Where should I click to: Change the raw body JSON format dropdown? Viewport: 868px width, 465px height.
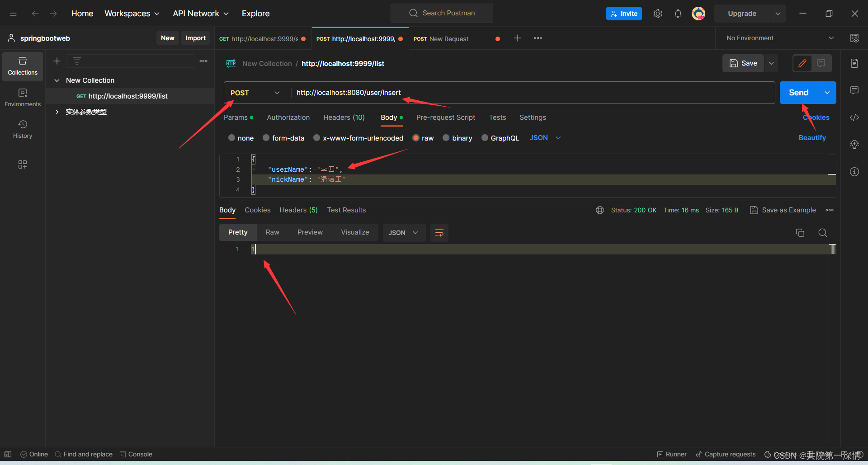click(545, 138)
